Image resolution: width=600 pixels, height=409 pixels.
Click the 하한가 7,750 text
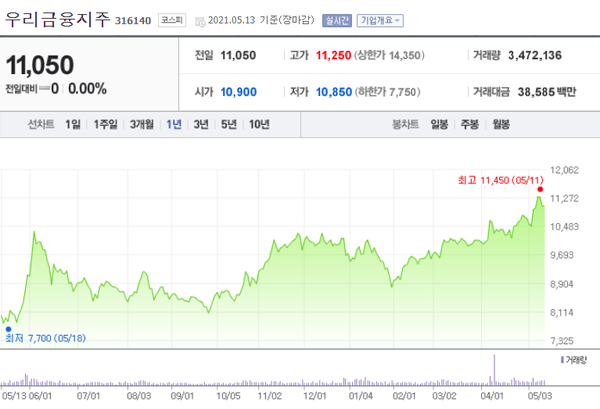387,92
